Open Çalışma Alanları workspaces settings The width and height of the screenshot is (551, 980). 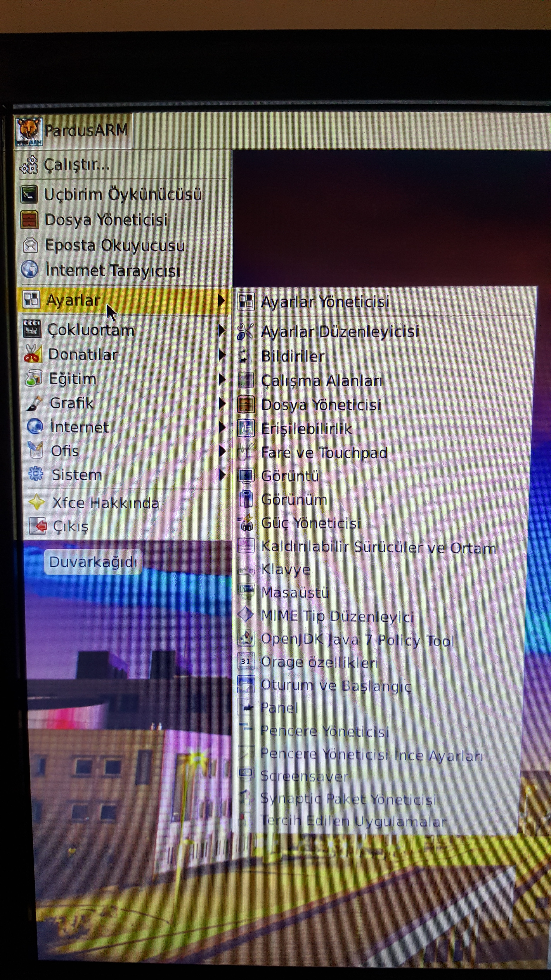click(384, 381)
